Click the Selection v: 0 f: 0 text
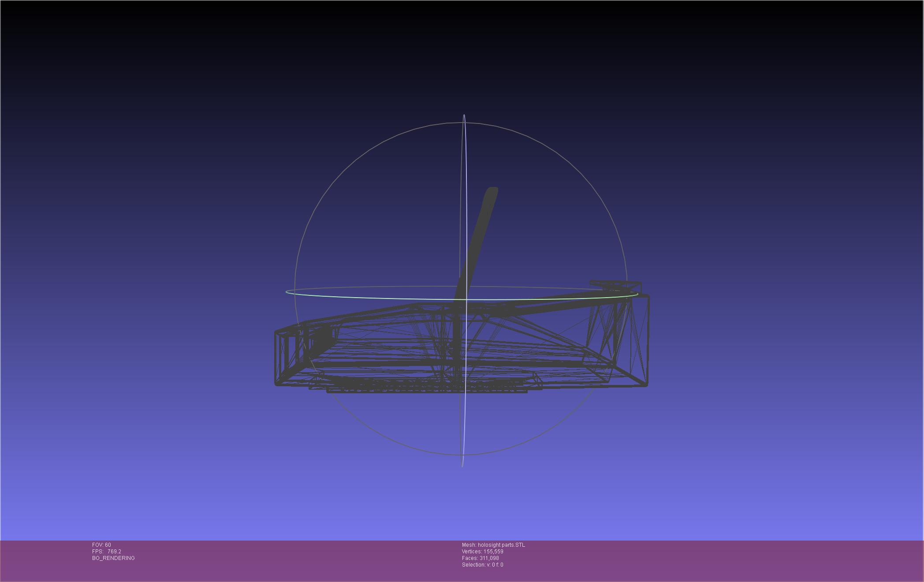 click(x=482, y=565)
